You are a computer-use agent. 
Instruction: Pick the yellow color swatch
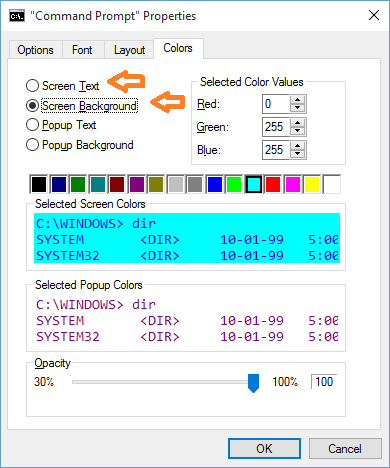(312, 184)
